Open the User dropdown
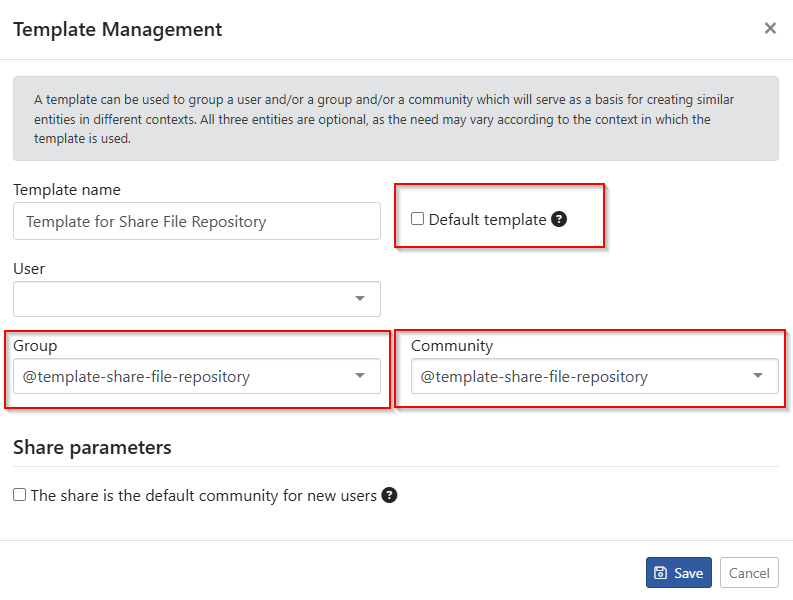The image size is (793, 600). coord(197,299)
